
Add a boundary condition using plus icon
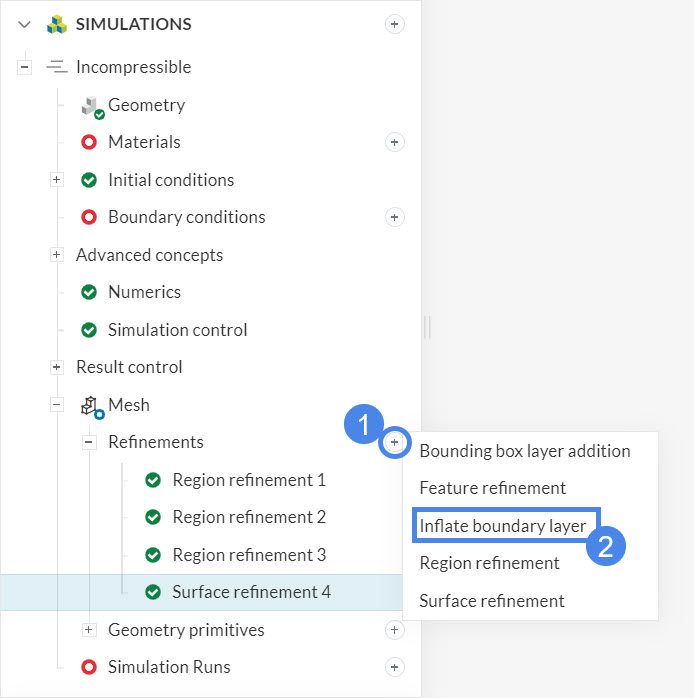point(395,217)
